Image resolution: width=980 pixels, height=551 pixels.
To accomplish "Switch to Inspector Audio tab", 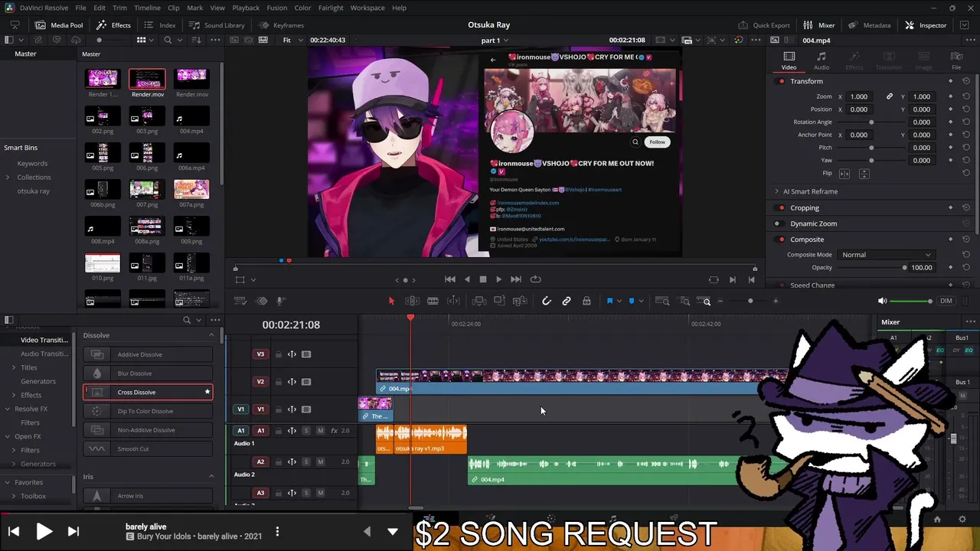I will pos(821,61).
